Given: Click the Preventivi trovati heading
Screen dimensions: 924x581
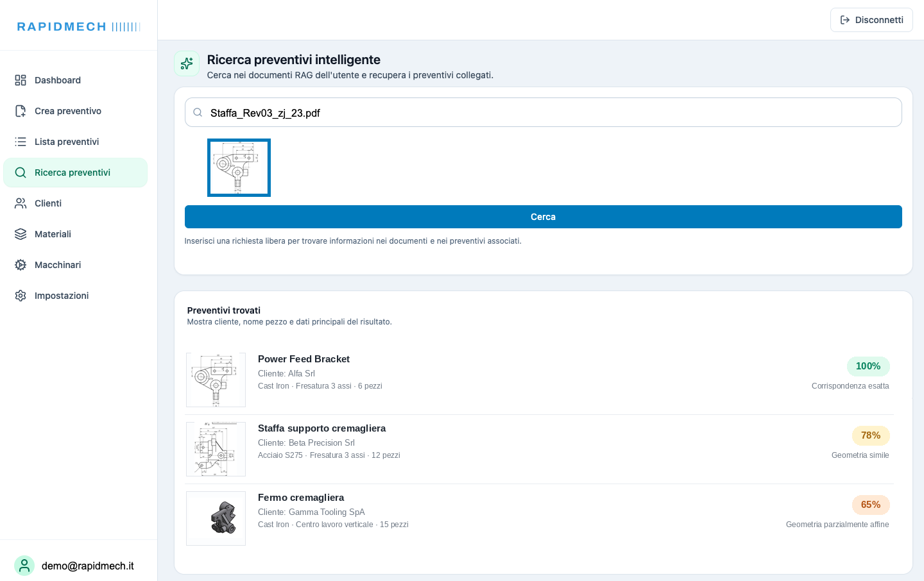Looking at the screenshot, I should 224,310.
